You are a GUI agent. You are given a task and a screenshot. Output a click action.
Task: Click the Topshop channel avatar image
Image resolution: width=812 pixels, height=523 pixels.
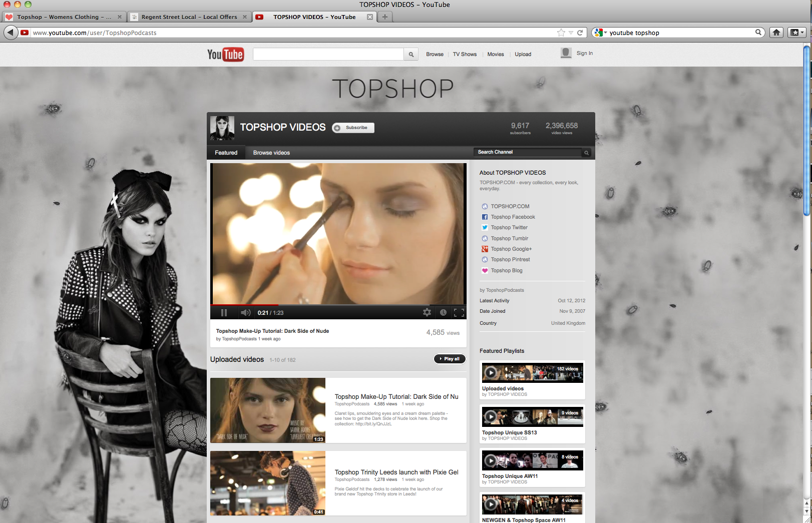click(x=222, y=128)
